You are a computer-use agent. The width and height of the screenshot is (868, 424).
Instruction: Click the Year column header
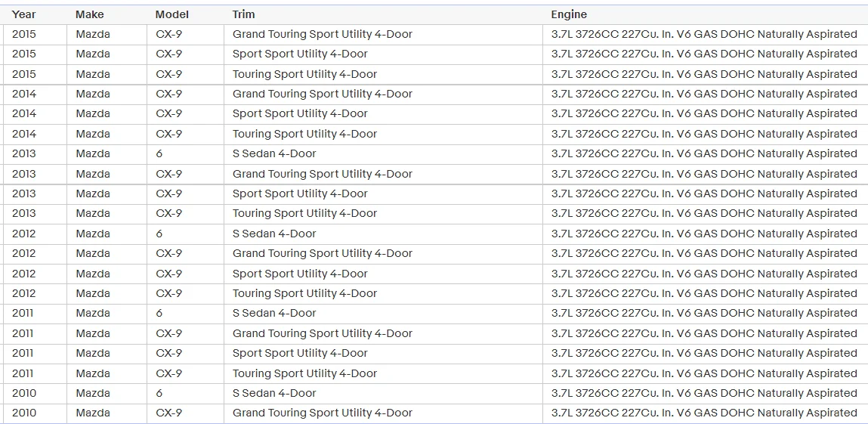[23, 14]
